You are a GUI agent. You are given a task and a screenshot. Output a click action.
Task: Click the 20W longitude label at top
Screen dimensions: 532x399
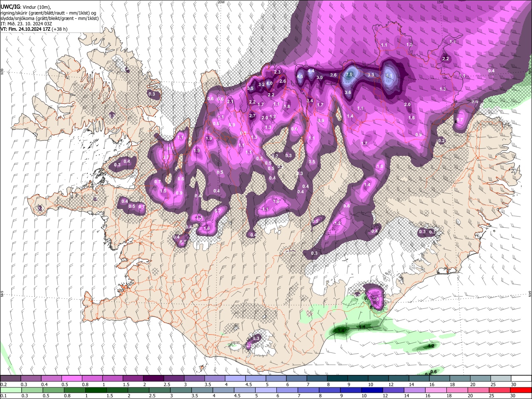point(221,2)
